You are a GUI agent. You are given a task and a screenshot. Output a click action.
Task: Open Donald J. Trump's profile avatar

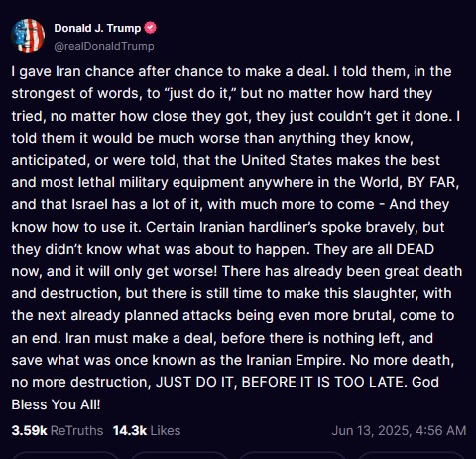pyautogui.click(x=28, y=36)
